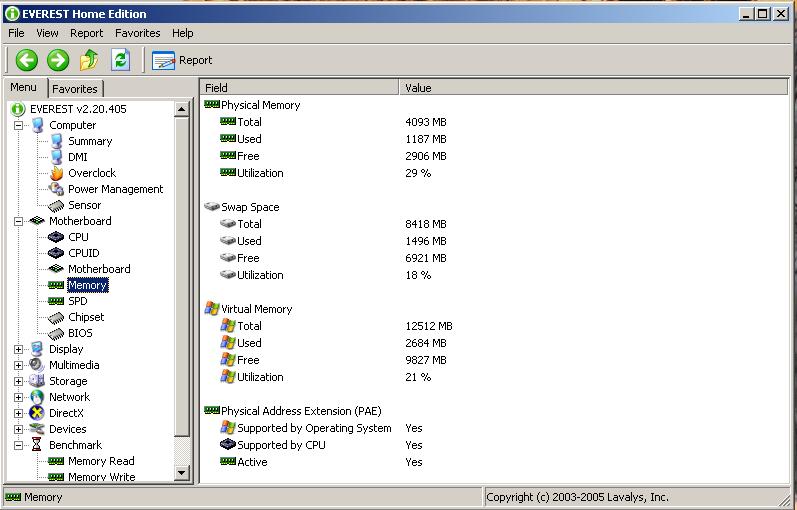Viewport: 797px width, 510px height.
Task: Click the CPU chip icon
Action: (x=56, y=237)
